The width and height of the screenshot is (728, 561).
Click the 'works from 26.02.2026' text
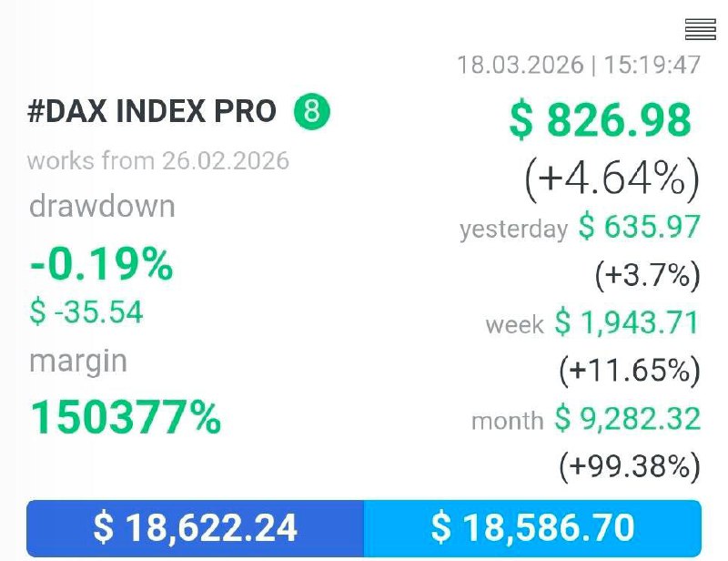pyautogui.click(x=158, y=161)
